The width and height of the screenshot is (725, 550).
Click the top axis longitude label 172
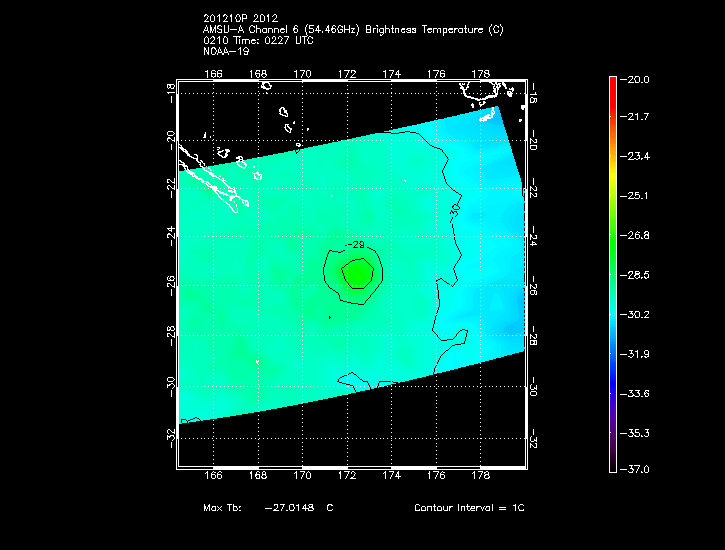347,74
